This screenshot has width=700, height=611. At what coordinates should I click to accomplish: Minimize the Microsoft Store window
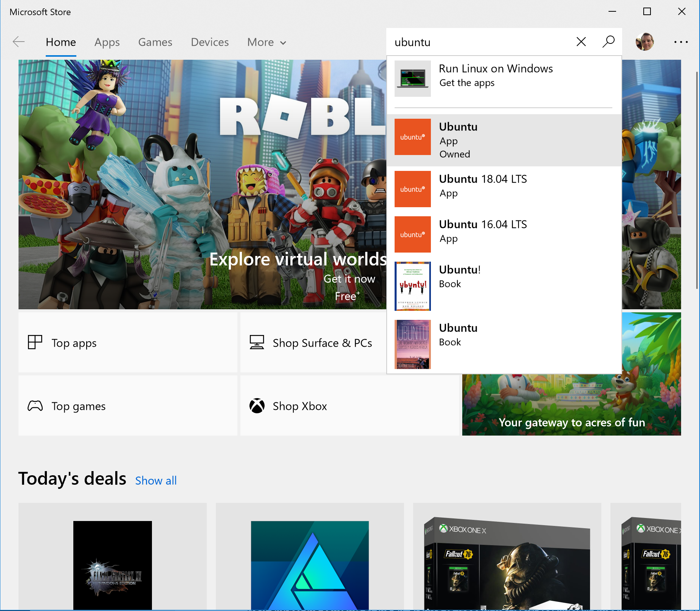click(612, 12)
